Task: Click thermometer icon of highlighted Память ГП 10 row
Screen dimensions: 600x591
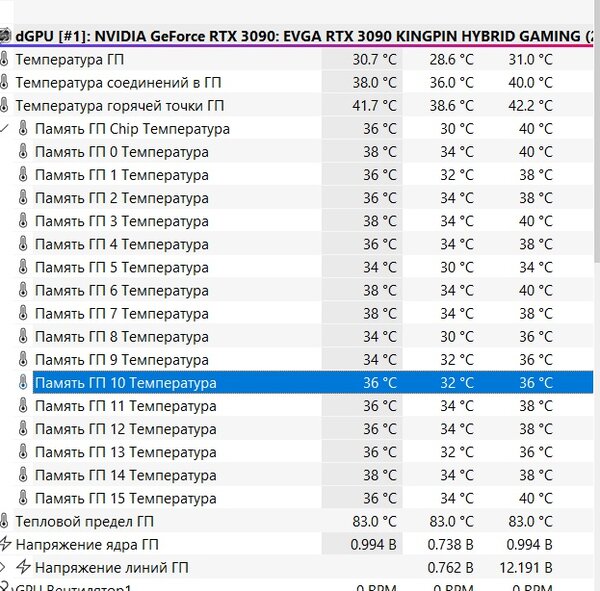Action: pyautogui.click(x=23, y=383)
